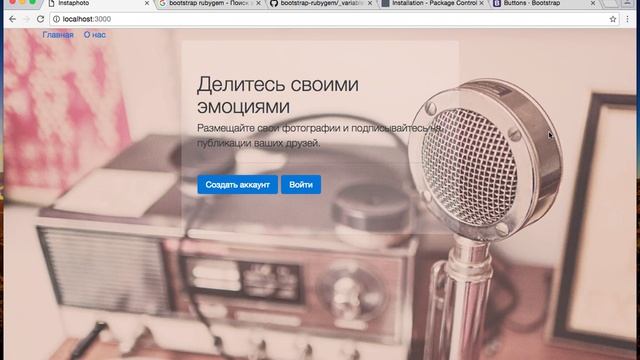Screen dimensions: 640x360
Task: Switch to Installation - Package Control tab
Action: click(x=433, y=3)
